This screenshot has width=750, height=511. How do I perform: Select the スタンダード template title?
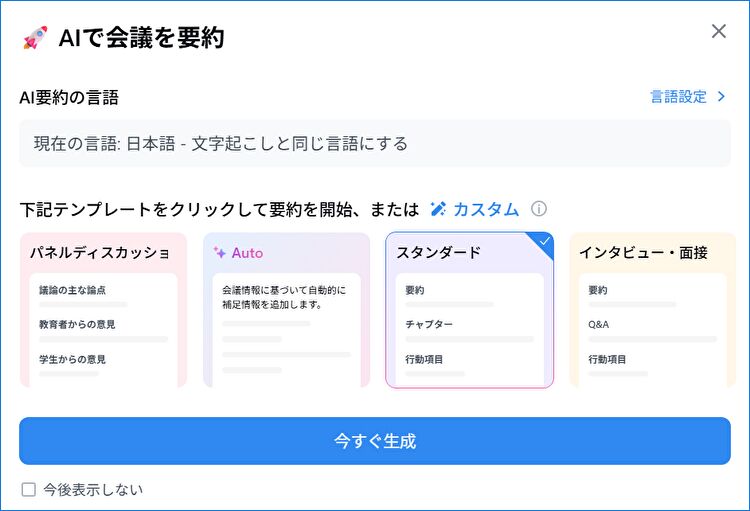pos(438,252)
